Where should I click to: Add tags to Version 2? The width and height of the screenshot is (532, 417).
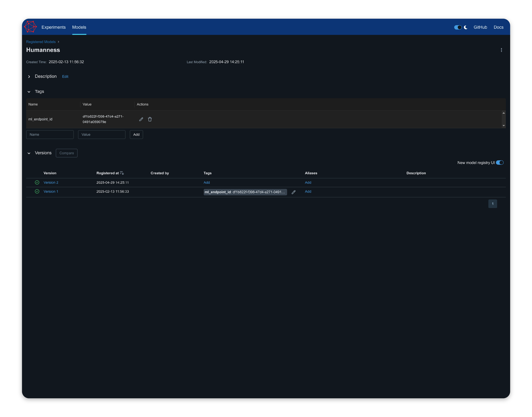(x=206, y=182)
